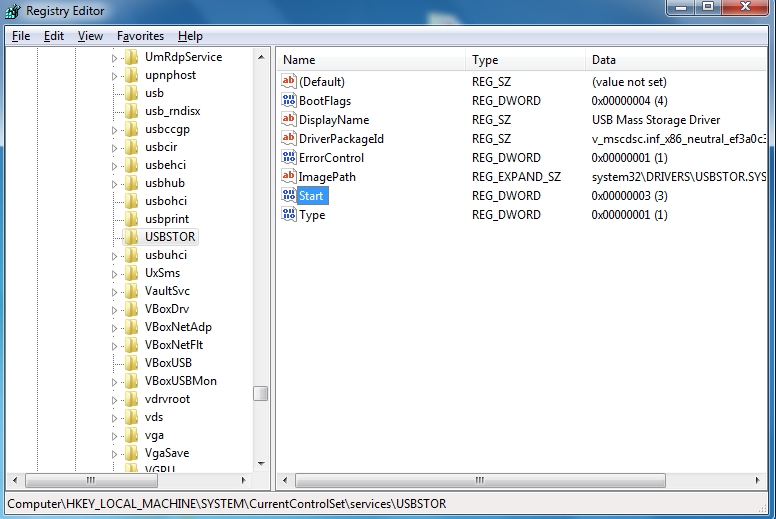Click the folder icon beside usbehci

(x=131, y=165)
